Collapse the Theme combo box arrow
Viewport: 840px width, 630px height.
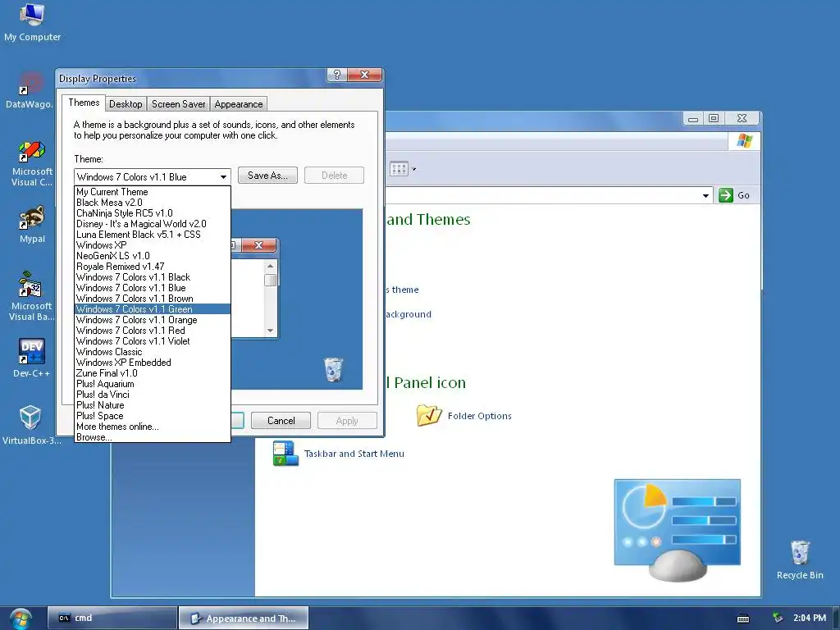223,177
